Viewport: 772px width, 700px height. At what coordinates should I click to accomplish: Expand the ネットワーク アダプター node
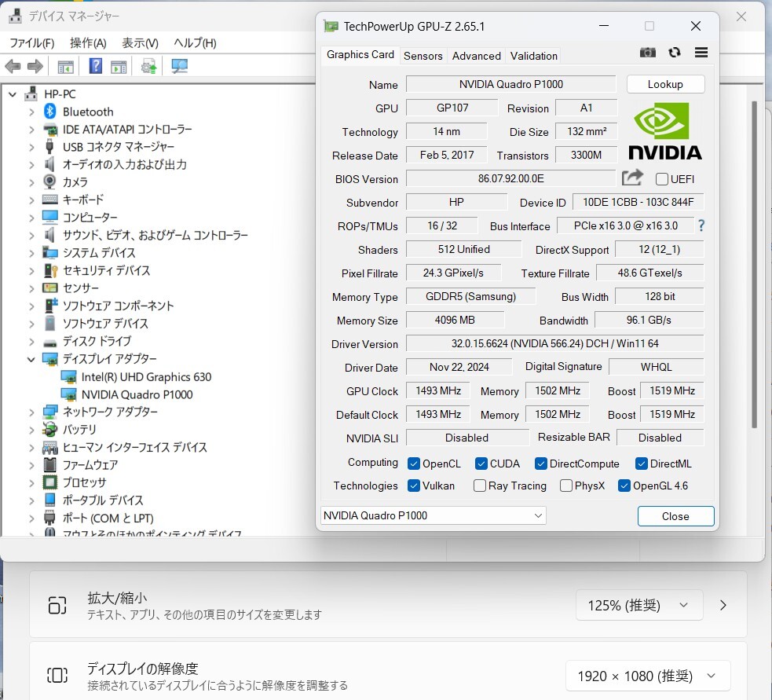tap(31, 412)
